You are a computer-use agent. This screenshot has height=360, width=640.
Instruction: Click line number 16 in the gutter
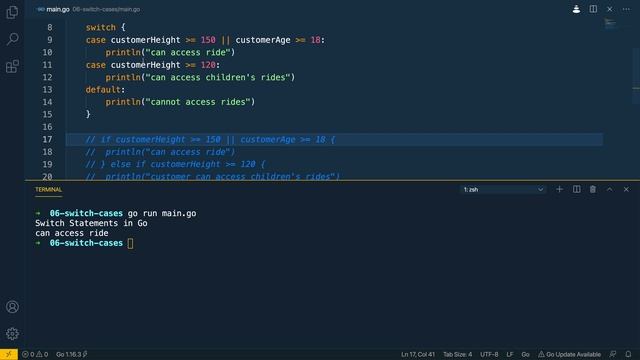coord(47,127)
